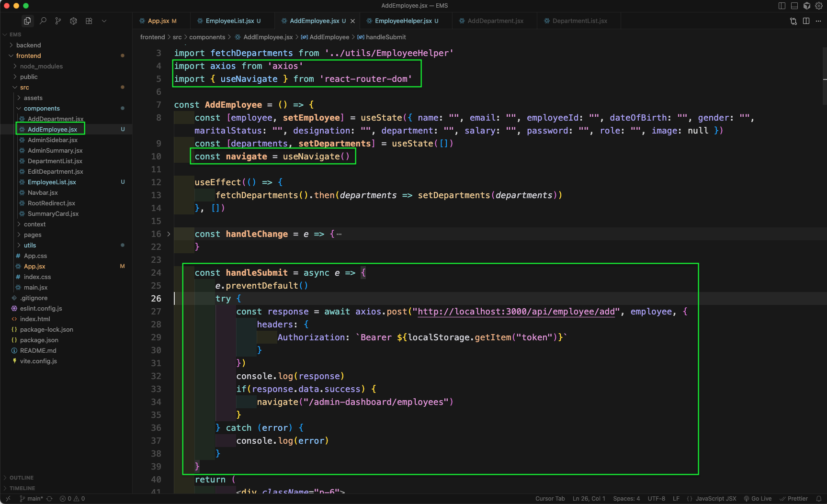The image size is (827, 504).
Task: Close the AddEmployee.jsx tab
Action: (x=353, y=21)
